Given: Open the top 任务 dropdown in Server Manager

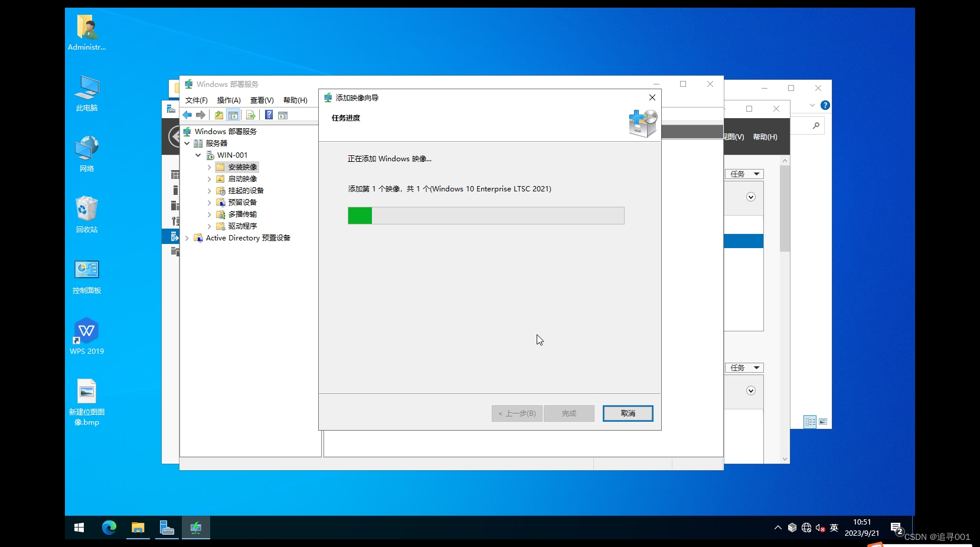Looking at the screenshot, I should coord(744,174).
